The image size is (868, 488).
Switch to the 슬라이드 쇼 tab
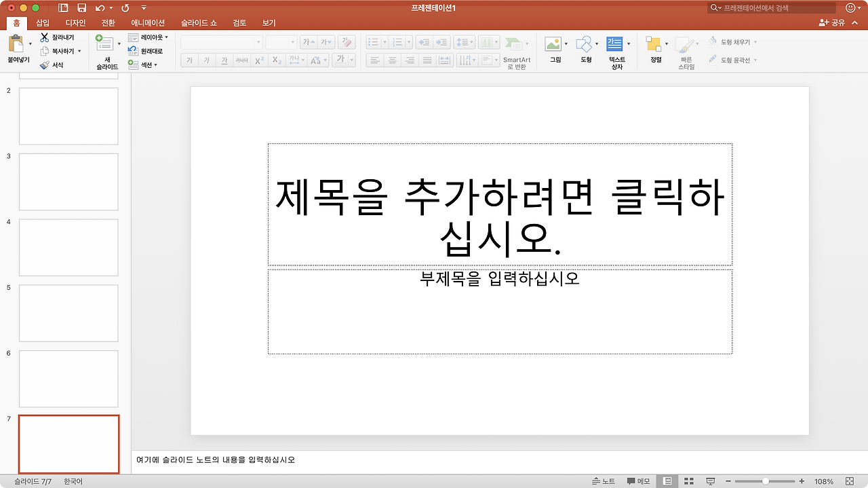click(x=199, y=22)
